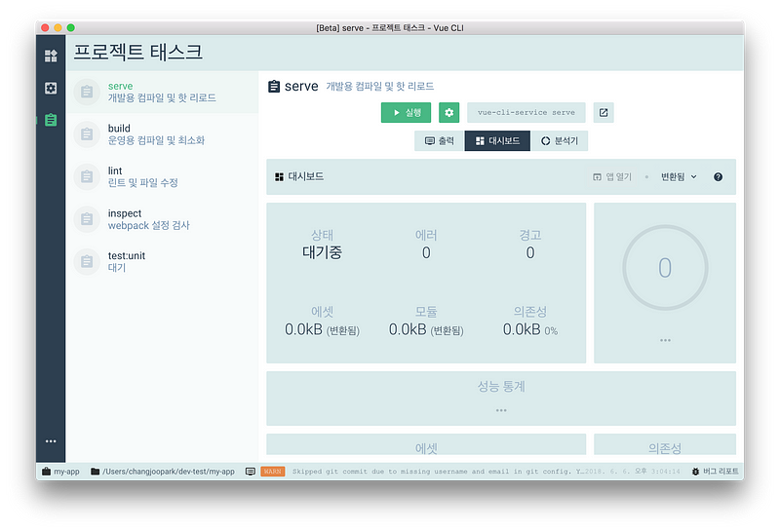Click the clipboard icon beside build

coord(87,134)
